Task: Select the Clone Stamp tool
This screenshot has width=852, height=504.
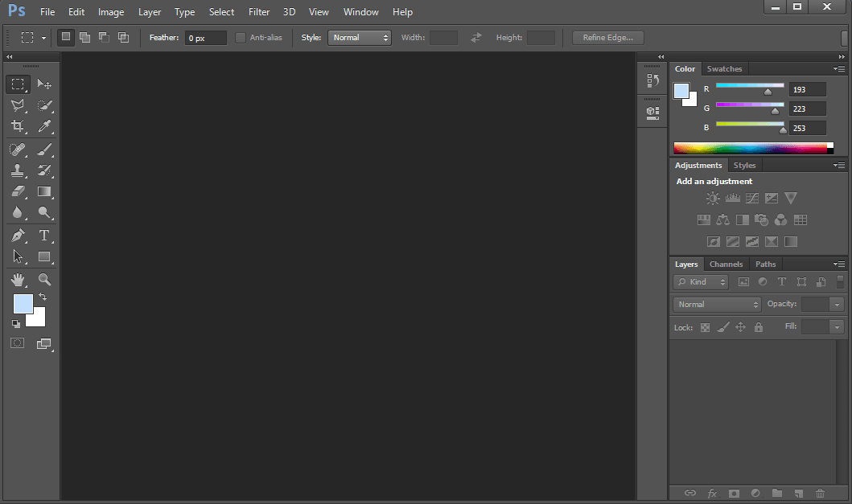Action: [x=18, y=170]
